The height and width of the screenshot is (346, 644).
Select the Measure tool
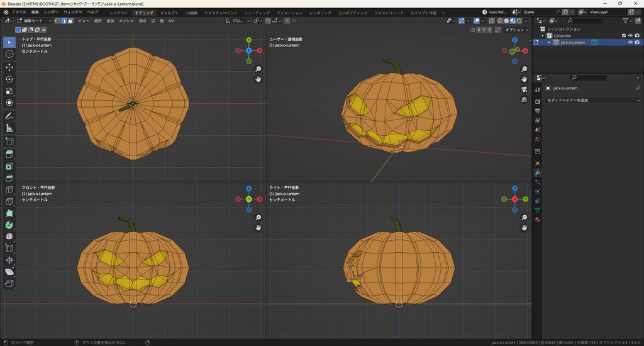click(x=9, y=128)
